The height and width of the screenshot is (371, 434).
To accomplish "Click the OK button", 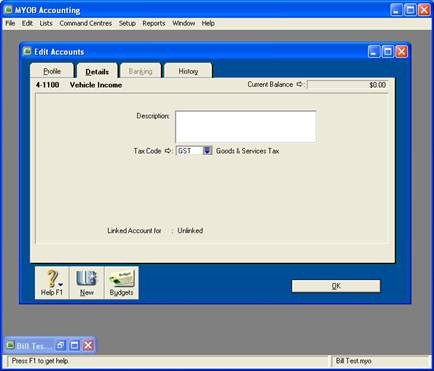I will click(336, 286).
